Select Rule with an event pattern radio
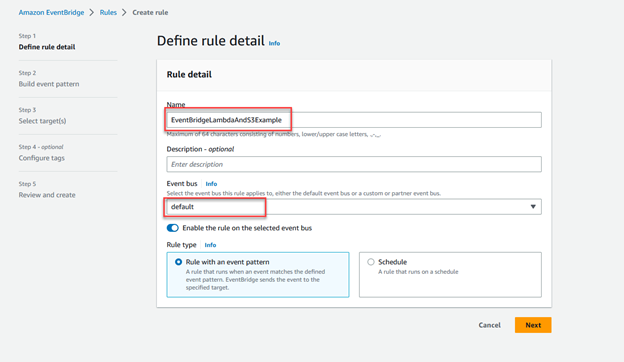The image size is (624, 362). click(x=178, y=262)
